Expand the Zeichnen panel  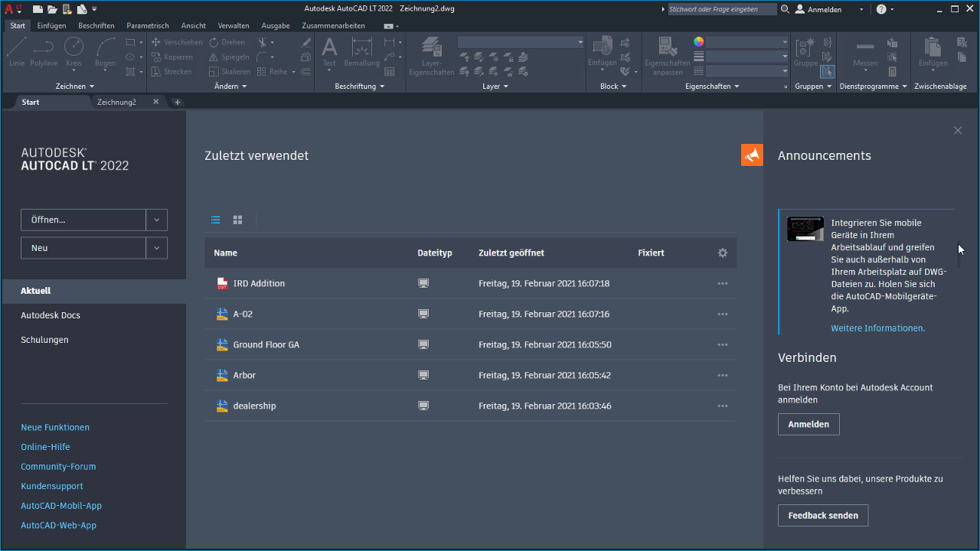click(75, 86)
